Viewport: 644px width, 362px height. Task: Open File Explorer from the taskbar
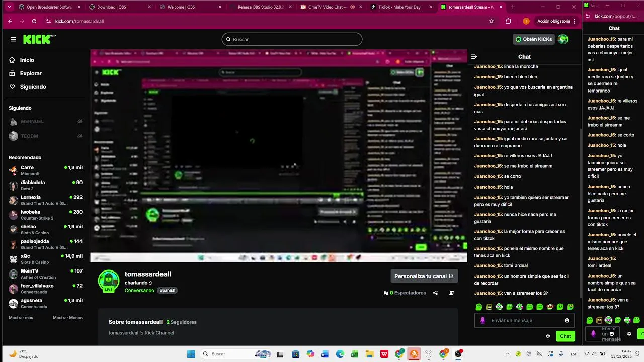(x=369, y=354)
